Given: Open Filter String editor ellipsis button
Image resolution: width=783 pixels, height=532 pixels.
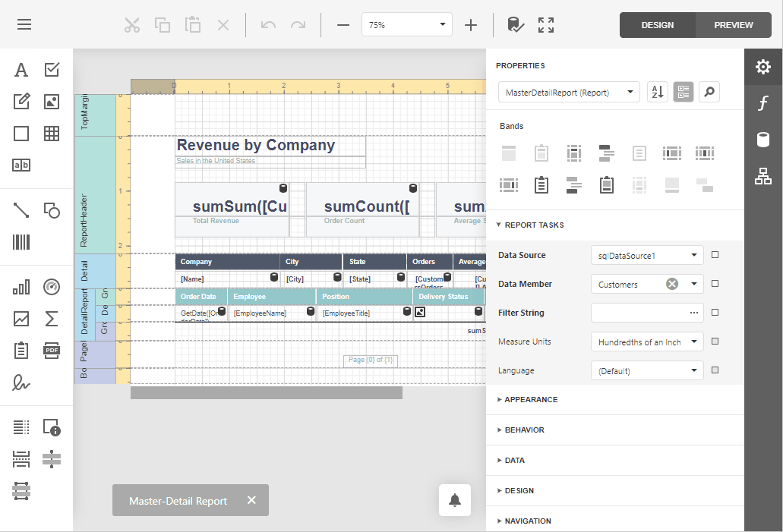Looking at the screenshot, I should pyautogui.click(x=693, y=313).
